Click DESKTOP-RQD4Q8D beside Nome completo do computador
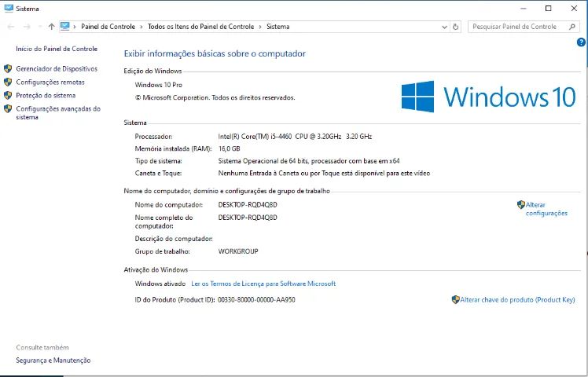The width and height of the screenshot is (588, 377). point(248,218)
